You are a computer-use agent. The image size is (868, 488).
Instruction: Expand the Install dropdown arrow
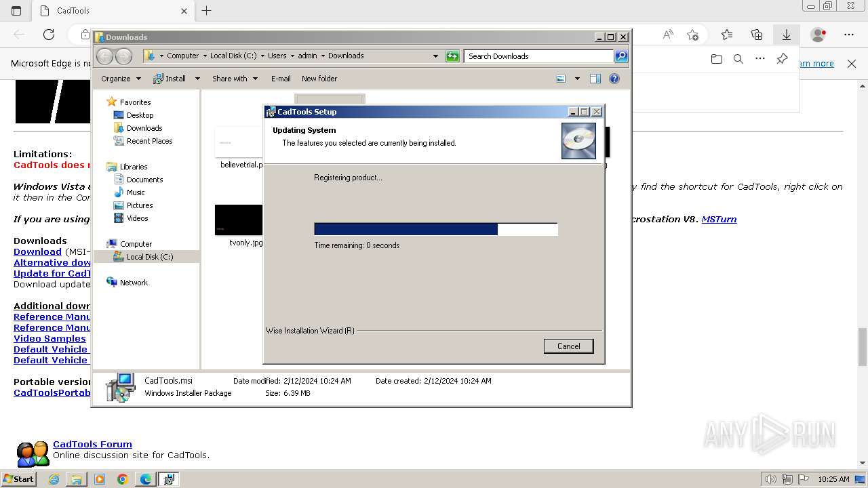(197, 79)
